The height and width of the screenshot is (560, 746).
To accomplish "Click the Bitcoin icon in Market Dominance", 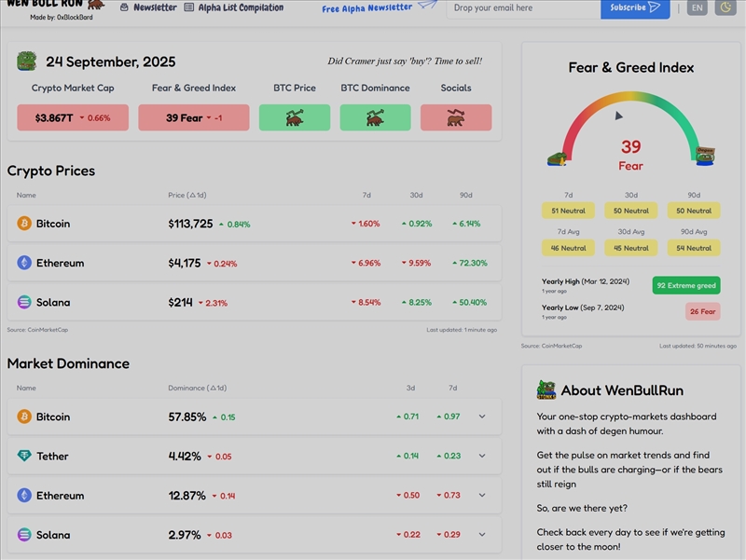I will click(24, 417).
